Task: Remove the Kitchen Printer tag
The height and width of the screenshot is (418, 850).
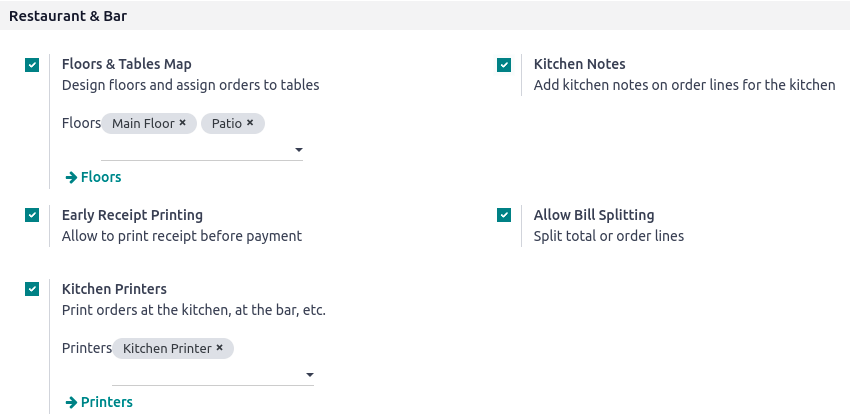Action: tap(219, 348)
